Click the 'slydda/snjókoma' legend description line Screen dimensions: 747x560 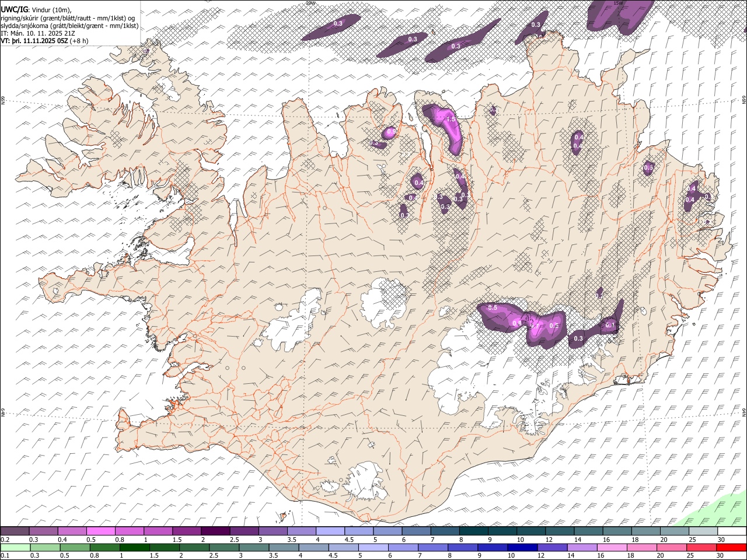point(70,26)
